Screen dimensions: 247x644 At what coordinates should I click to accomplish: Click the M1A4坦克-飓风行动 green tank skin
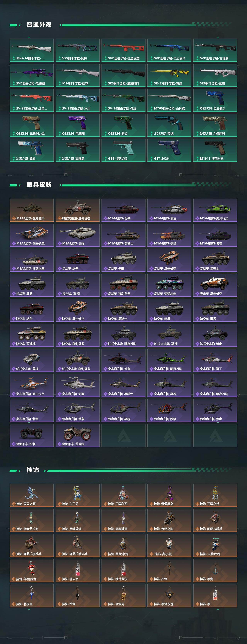(x=215, y=210)
